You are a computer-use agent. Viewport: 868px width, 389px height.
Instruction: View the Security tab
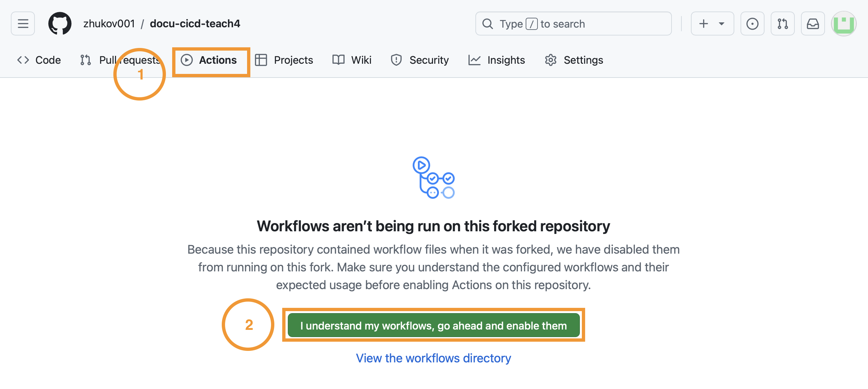(420, 60)
